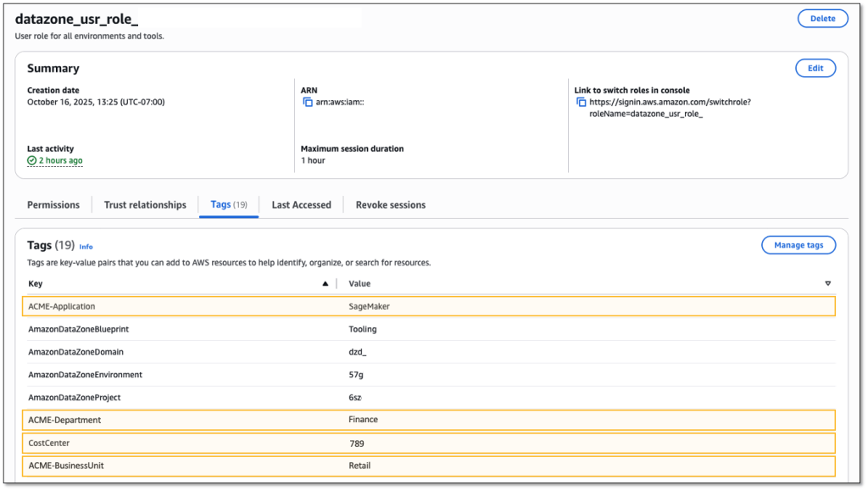The height and width of the screenshot is (491, 868).
Task: Edit the role Summary section
Action: pyautogui.click(x=815, y=69)
